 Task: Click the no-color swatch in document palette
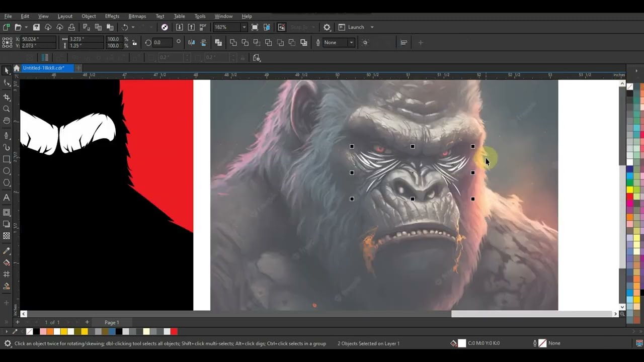(29, 331)
